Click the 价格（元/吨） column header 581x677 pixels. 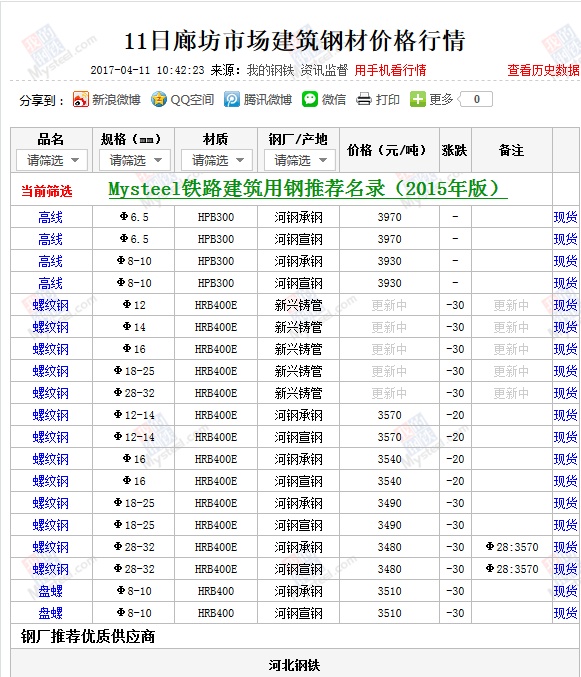coord(387,150)
